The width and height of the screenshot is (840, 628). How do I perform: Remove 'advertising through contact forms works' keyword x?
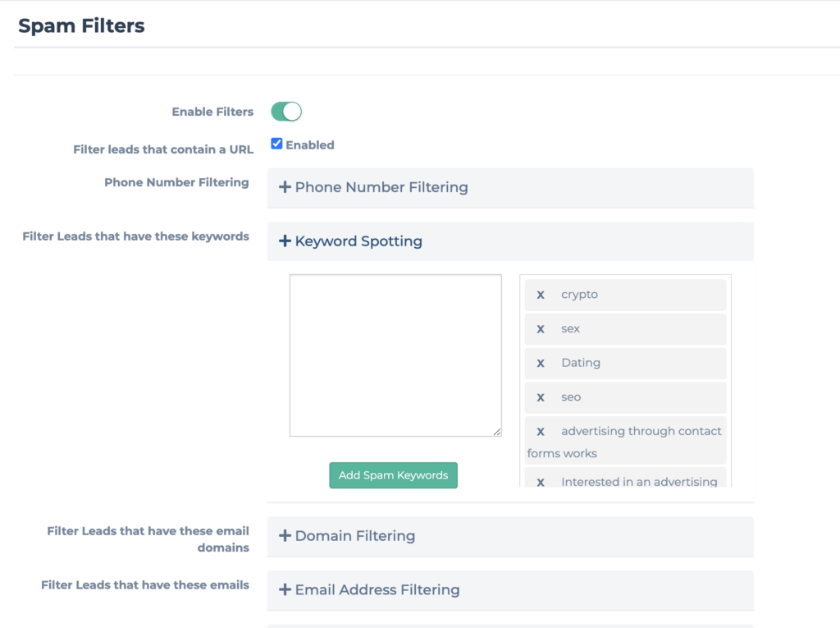pos(541,432)
